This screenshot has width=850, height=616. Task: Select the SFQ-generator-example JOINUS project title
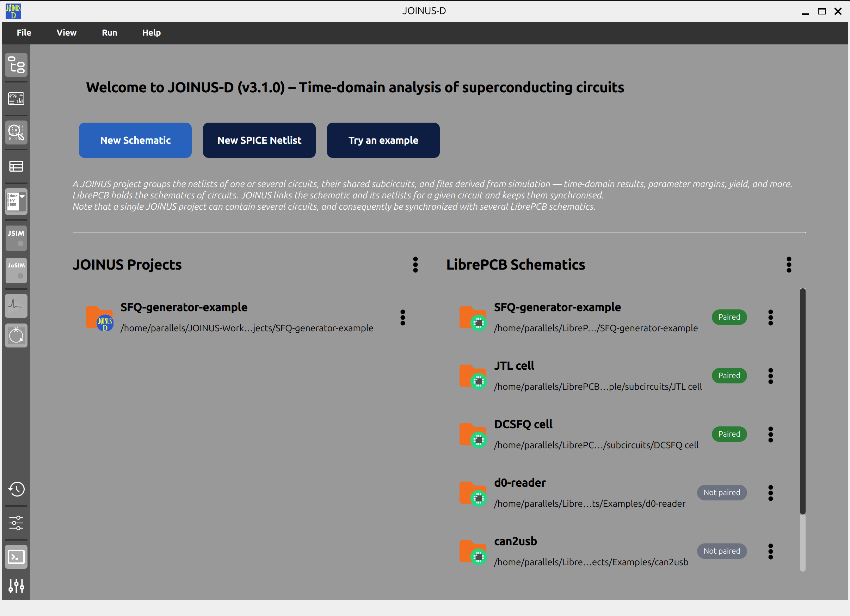click(x=184, y=308)
